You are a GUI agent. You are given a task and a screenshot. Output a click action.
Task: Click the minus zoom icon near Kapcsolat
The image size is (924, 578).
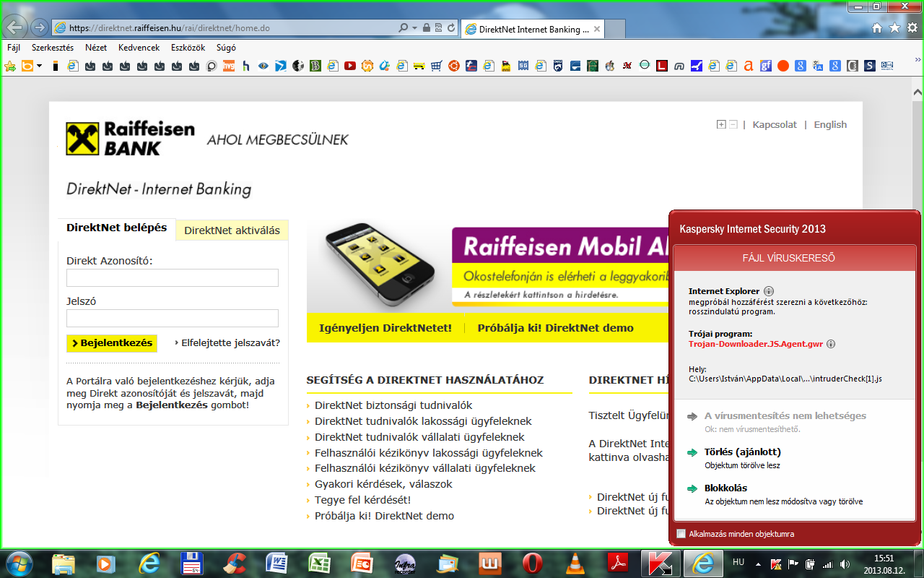pyautogui.click(x=733, y=124)
